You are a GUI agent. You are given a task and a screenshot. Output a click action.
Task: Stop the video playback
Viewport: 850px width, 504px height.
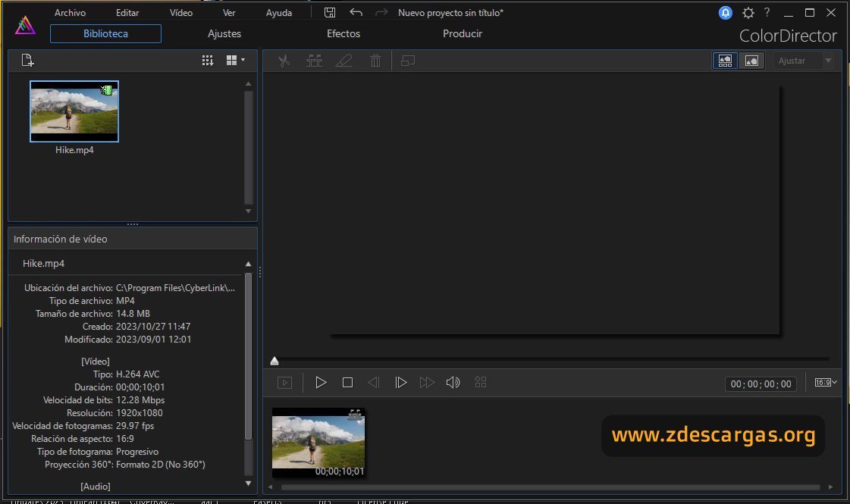pyautogui.click(x=347, y=383)
